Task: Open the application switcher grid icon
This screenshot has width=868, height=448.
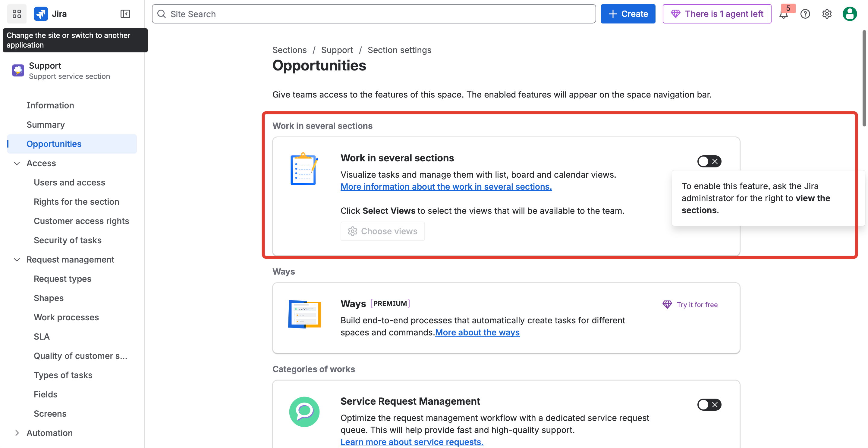Action: point(17,14)
